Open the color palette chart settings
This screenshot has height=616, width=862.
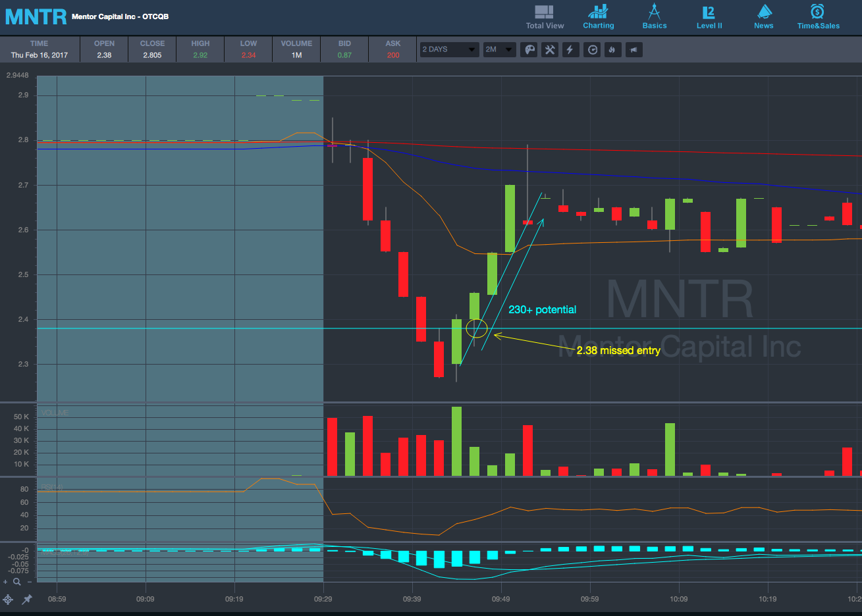(529, 50)
